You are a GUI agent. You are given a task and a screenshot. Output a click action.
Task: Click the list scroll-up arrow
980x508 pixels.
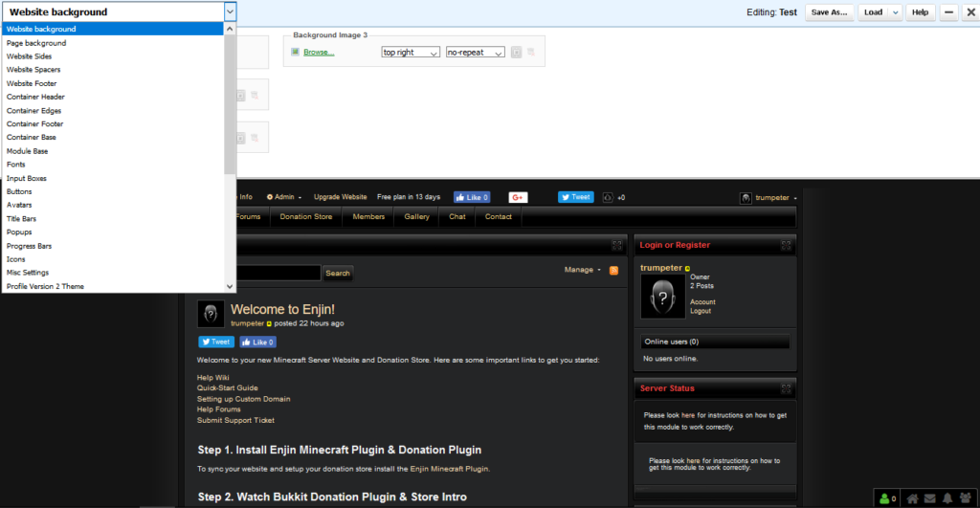[230, 29]
